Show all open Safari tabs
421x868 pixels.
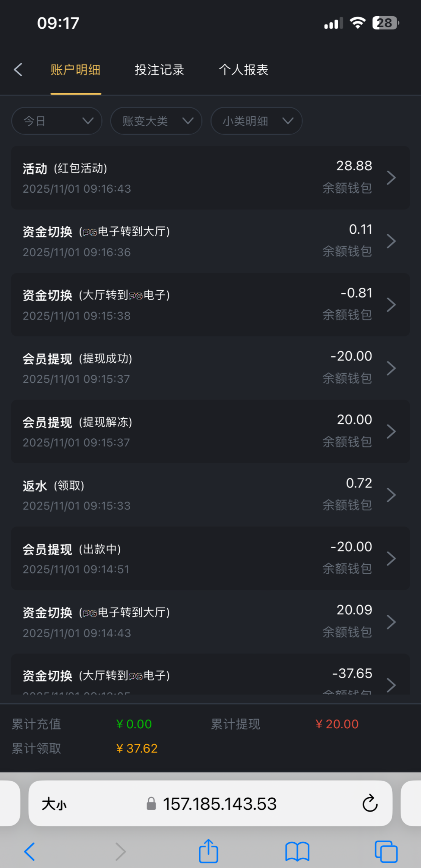[x=386, y=851]
